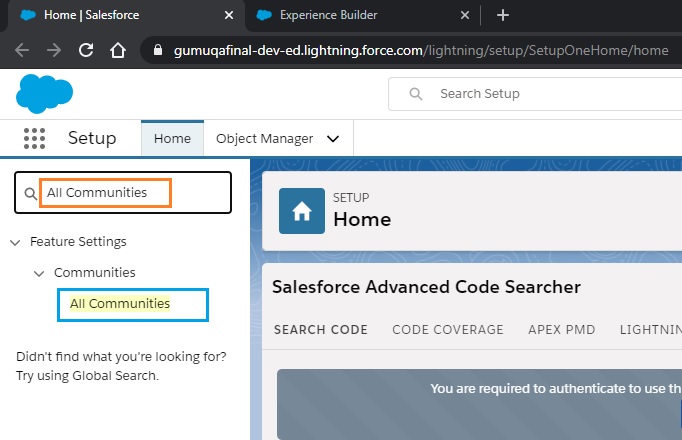Select the SEARCH CODE tab
Image resolution: width=682 pixels, height=440 pixels.
(x=321, y=330)
